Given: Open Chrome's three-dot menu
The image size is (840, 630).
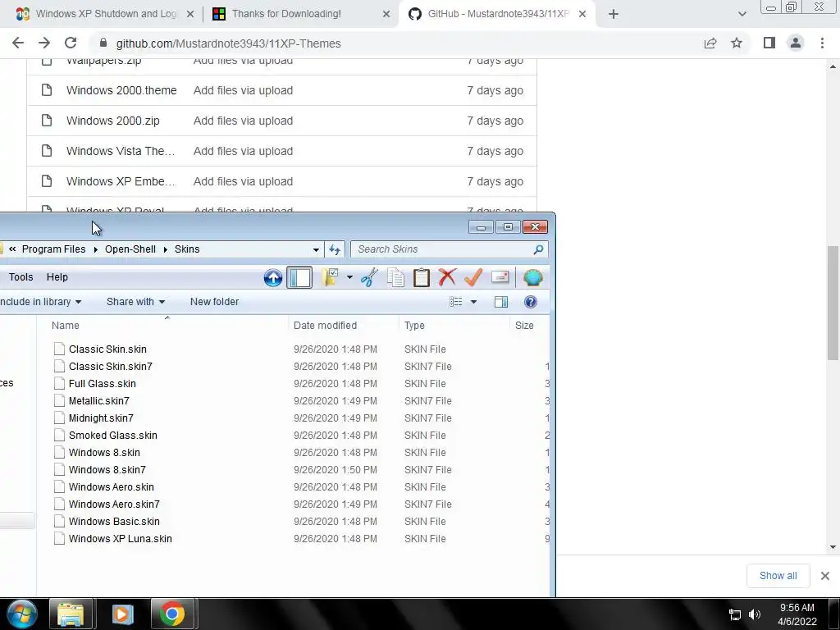Looking at the screenshot, I should pyautogui.click(x=822, y=43).
